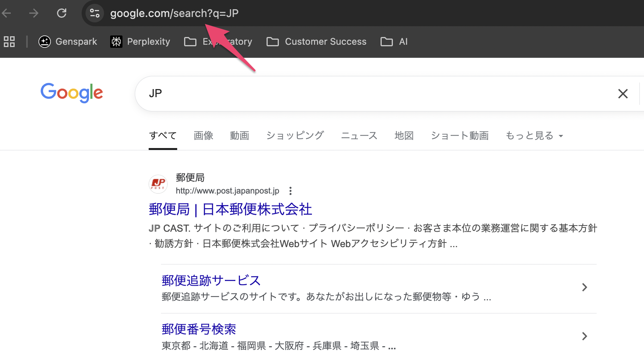Viewport: 644px width, 357px height.
Task: Switch to the 画像 tab
Action: (x=203, y=136)
